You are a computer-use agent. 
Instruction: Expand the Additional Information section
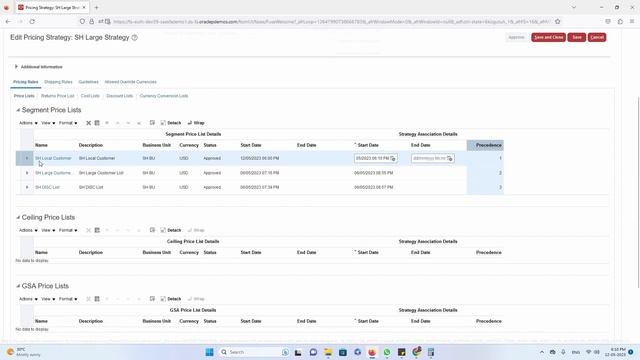pos(16,67)
